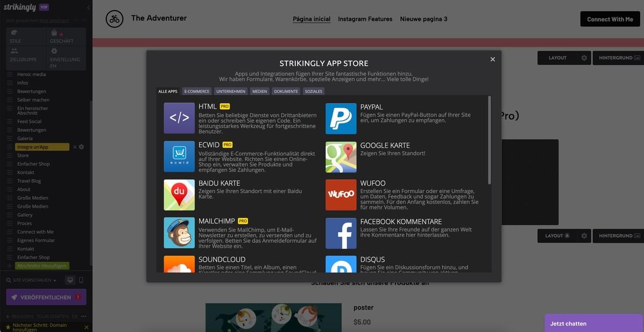Click the lower Hintergrund button
This screenshot has height=332, width=644.
pos(619,236)
